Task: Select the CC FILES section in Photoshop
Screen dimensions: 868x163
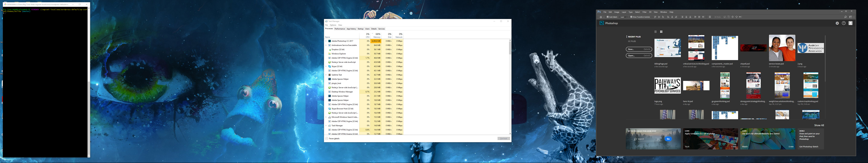Action: tap(632, 42)
